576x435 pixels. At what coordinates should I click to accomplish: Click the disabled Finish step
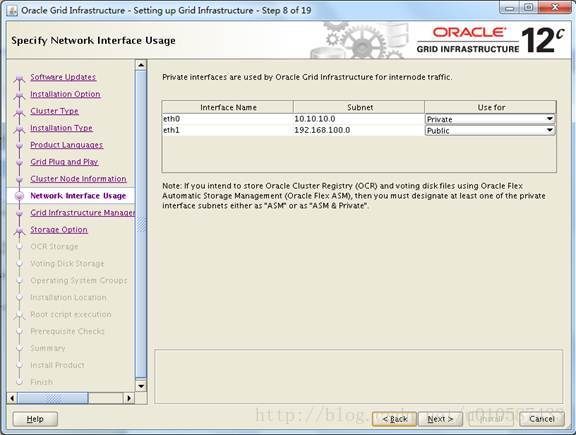click(42, 382)
